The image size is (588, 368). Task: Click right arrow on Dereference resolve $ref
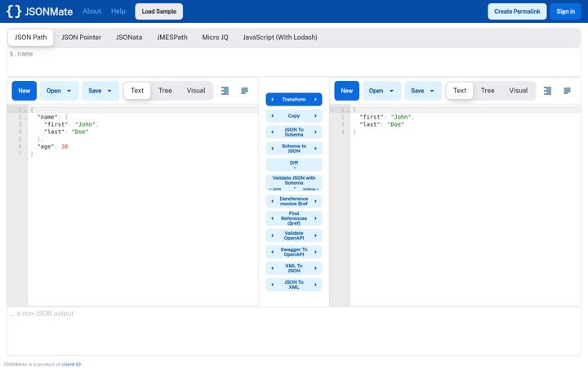pos(316,201)
